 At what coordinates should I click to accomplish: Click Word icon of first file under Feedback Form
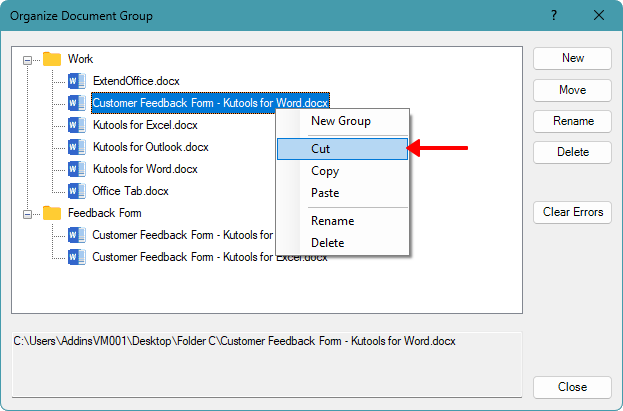(x=77, y=235)
